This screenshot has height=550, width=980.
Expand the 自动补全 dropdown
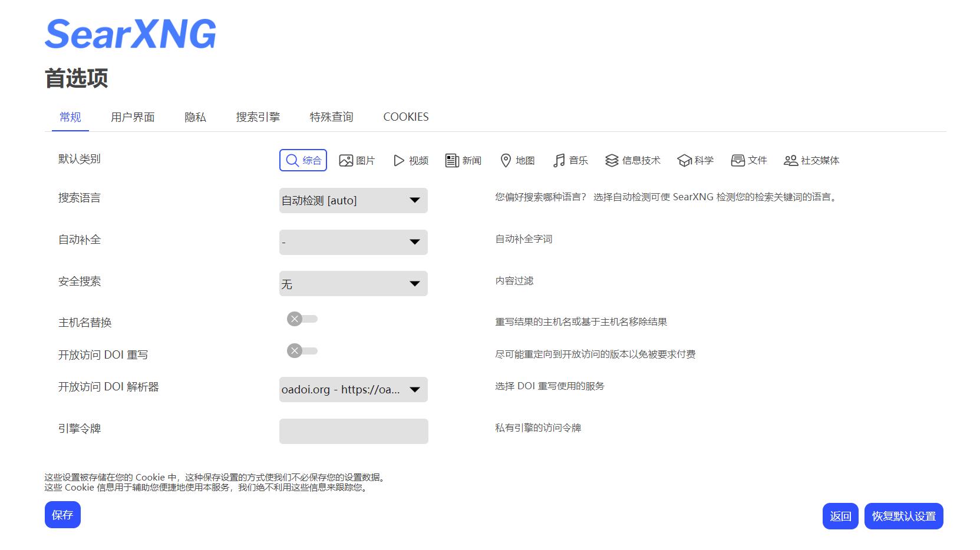[354, 242]
